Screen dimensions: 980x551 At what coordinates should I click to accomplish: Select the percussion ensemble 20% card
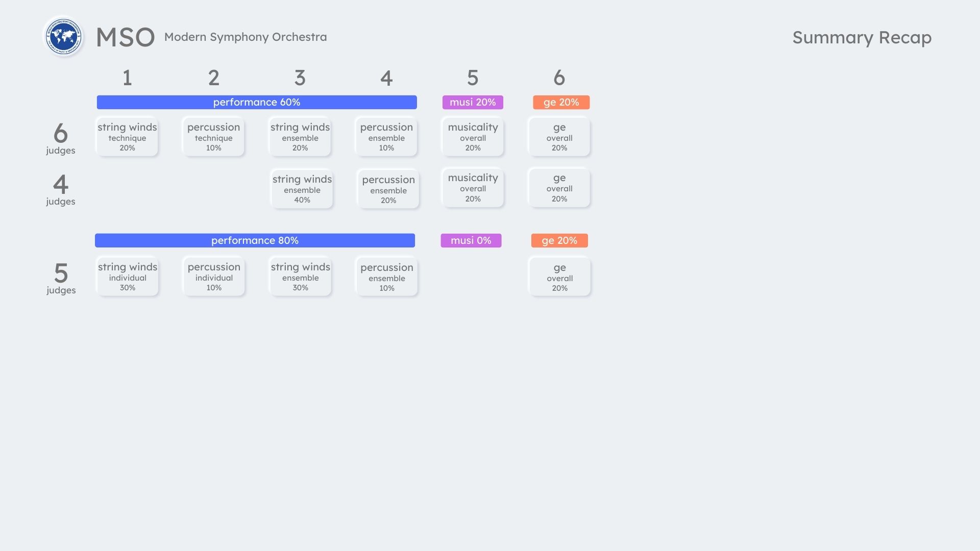[x=388, y=189]
